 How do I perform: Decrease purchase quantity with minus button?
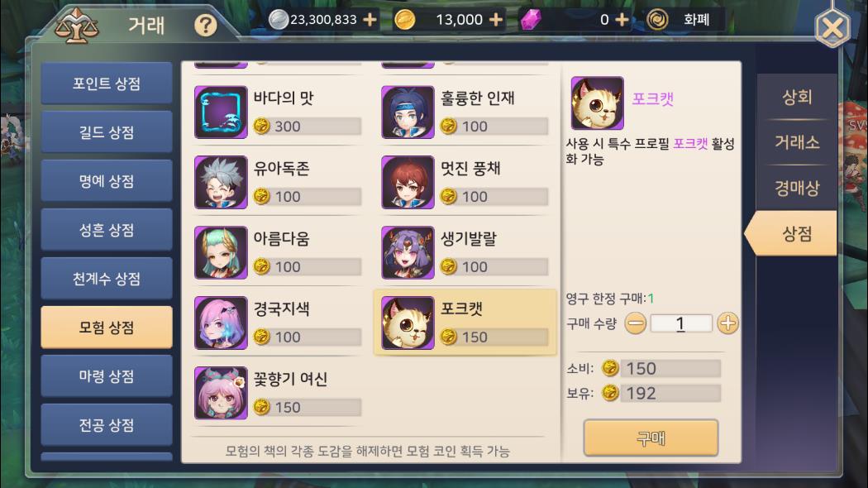click(x=635, y=323)
